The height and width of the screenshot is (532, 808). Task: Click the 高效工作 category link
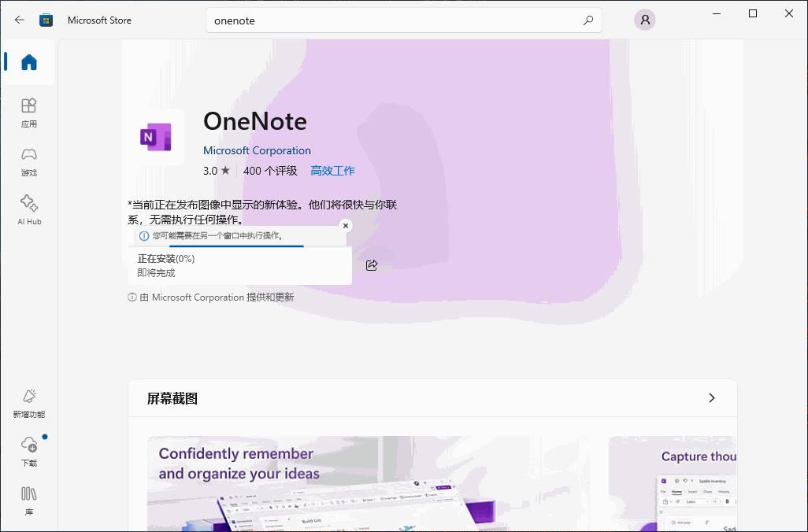pyautogui.click(x=332, y=171)
